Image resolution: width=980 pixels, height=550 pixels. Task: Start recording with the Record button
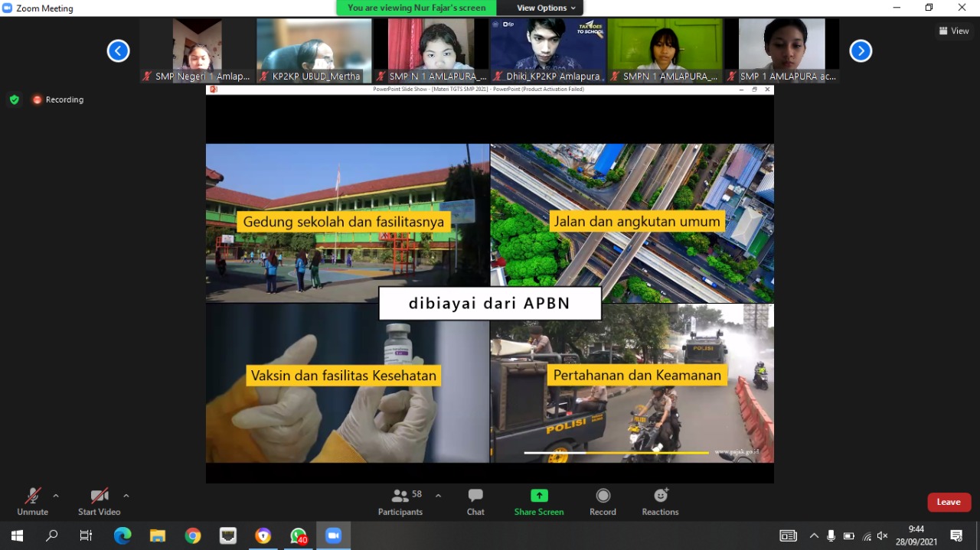coord(603,502)
